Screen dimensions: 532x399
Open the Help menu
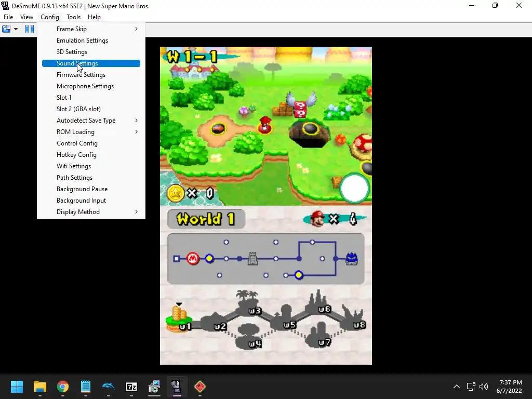pyautogui.click(x=94, y=17)
